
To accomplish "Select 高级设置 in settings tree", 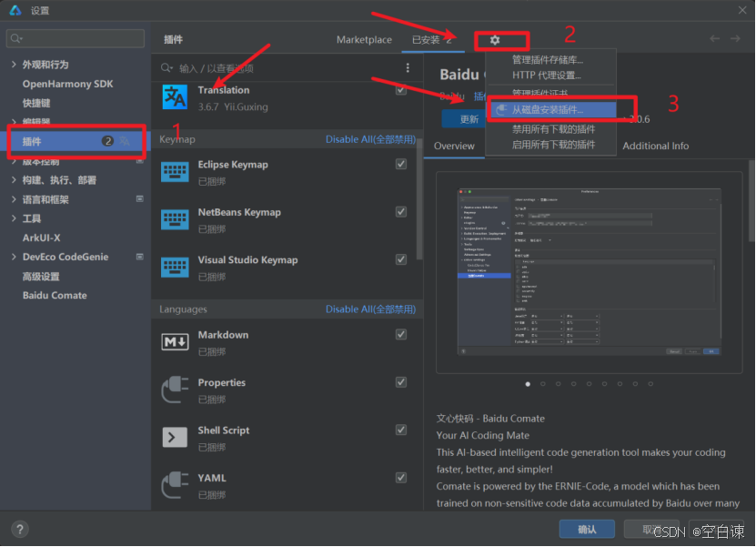I will tap(42, 277).
